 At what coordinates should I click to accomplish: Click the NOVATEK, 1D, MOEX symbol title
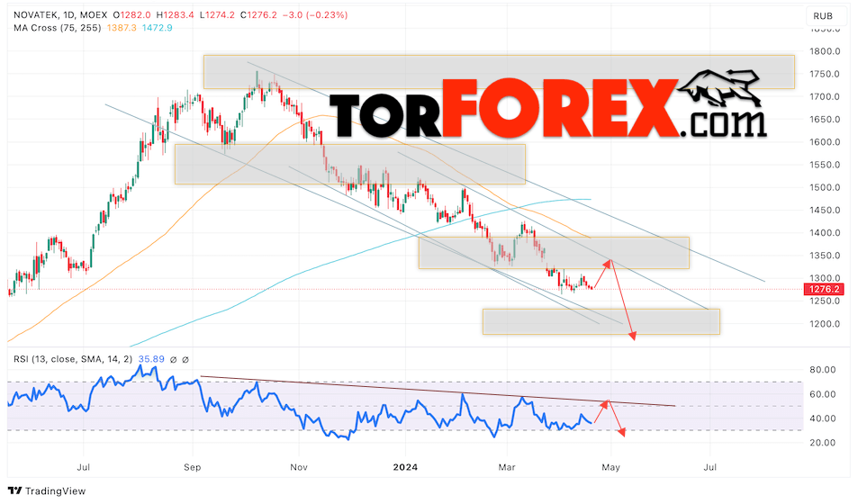pyautogui.click(x=61, y=15)
